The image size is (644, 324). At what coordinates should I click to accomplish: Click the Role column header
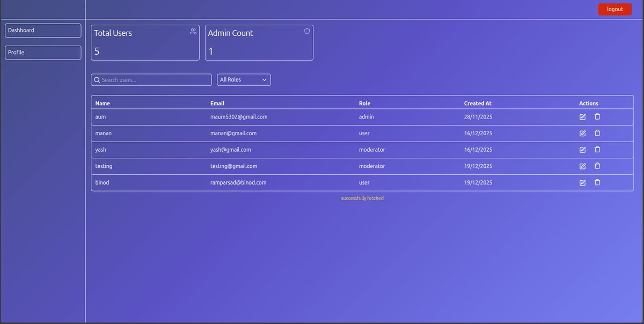[364, 104]
